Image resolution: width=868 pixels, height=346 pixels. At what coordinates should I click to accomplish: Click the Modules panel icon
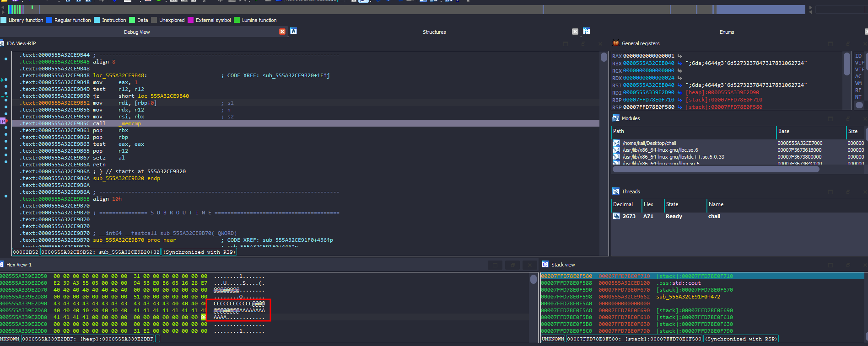(615, 118)
